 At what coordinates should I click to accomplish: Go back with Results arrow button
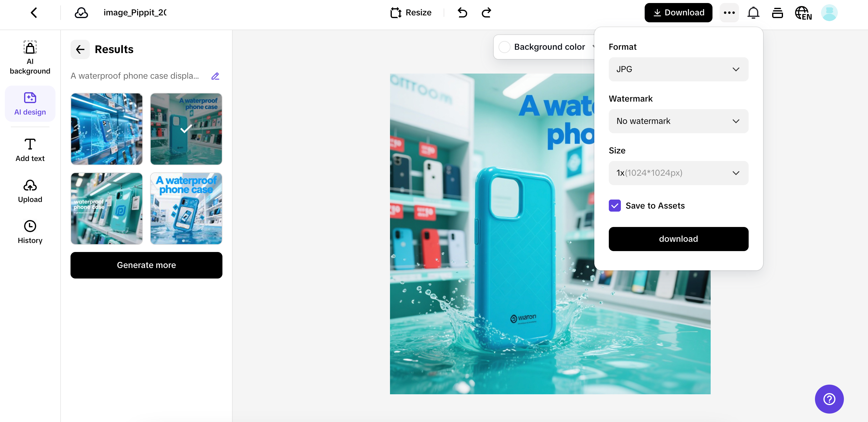point(80,49)
